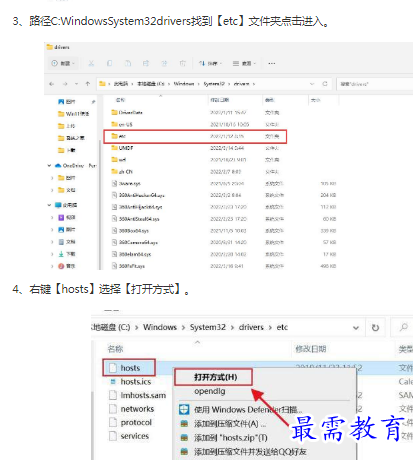Select the networks file
This screenshot has width=413, height=460.
[x=132, y=409]
